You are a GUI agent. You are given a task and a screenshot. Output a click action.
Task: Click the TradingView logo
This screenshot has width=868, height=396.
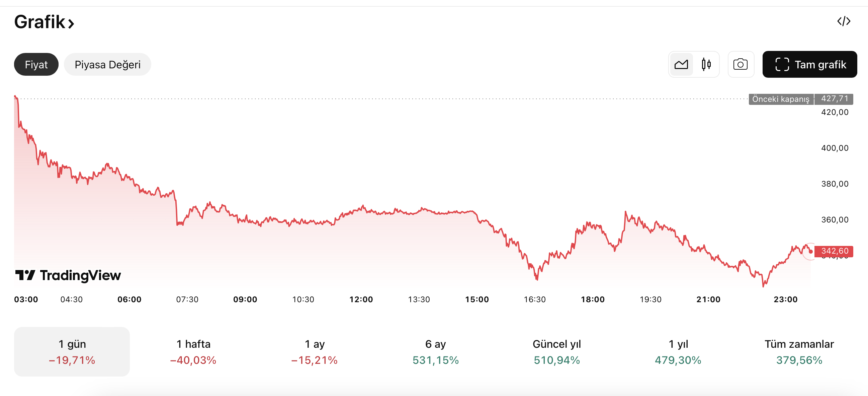pos(68,275)
